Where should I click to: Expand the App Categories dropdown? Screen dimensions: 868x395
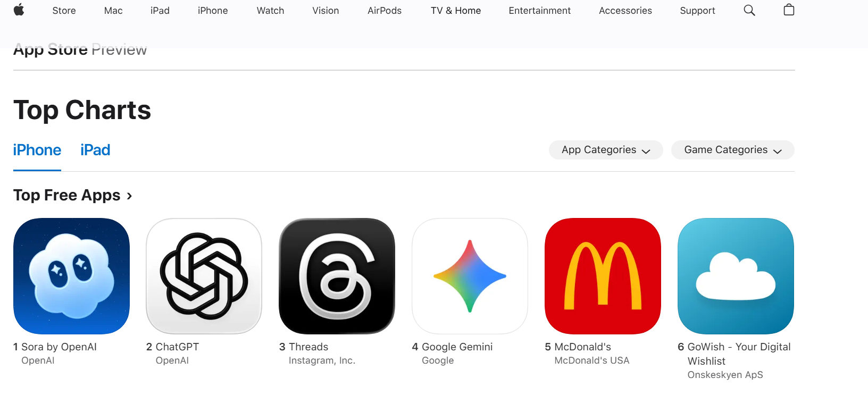(x=606, y=150)
